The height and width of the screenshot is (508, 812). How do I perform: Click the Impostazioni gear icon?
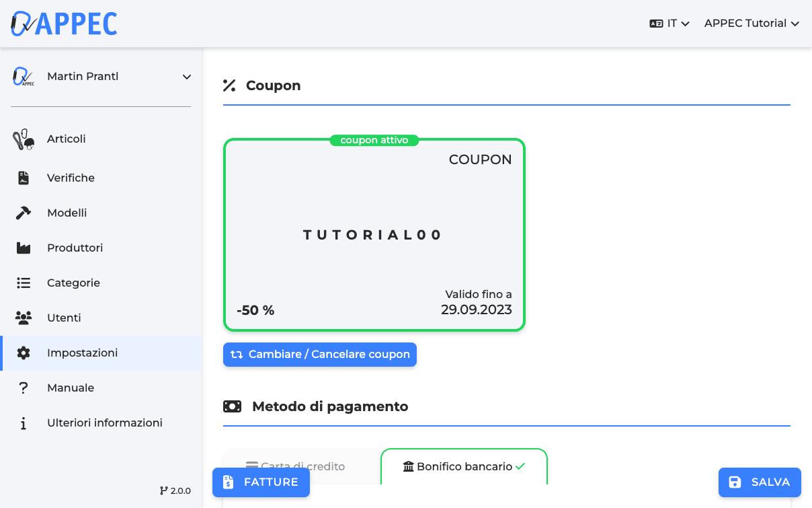click(24, 353)
